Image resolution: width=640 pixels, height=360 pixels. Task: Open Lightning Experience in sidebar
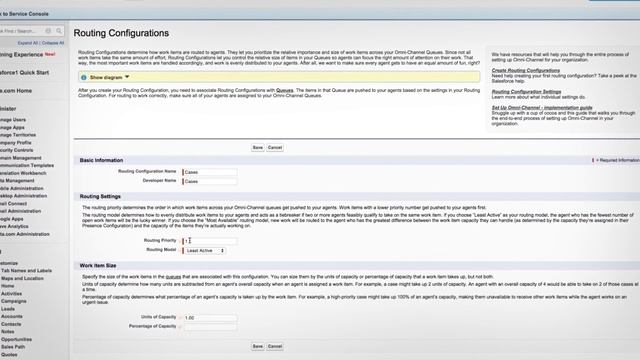pos(21,55)
